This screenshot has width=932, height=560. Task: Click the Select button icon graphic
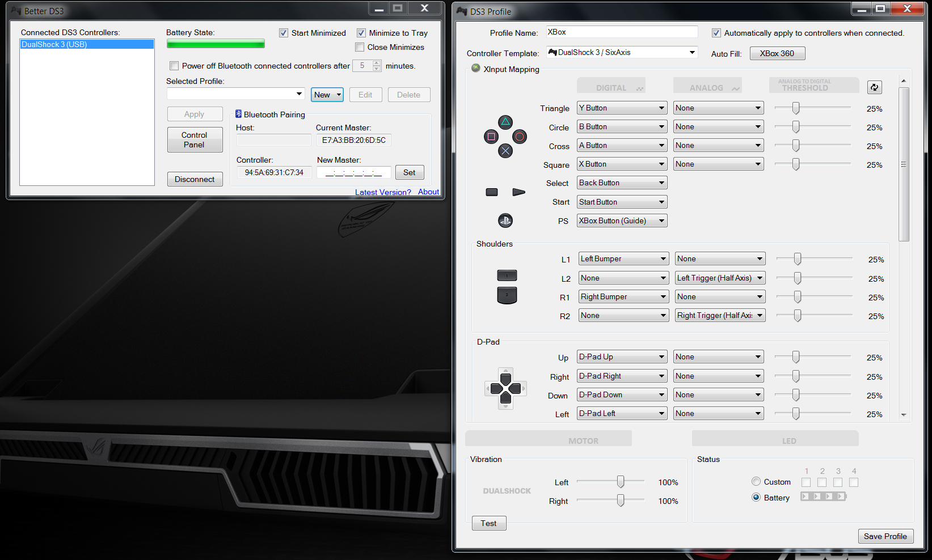492,192
